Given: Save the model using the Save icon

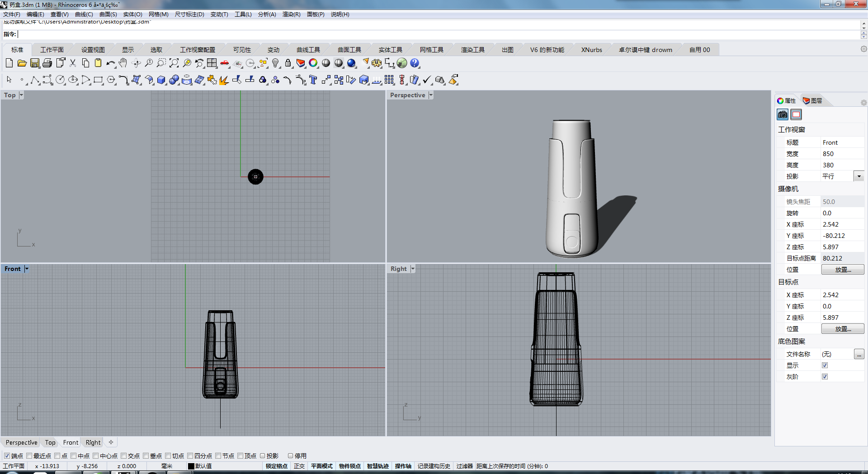Looking at the screenshot, I should (x=34, y=63).
